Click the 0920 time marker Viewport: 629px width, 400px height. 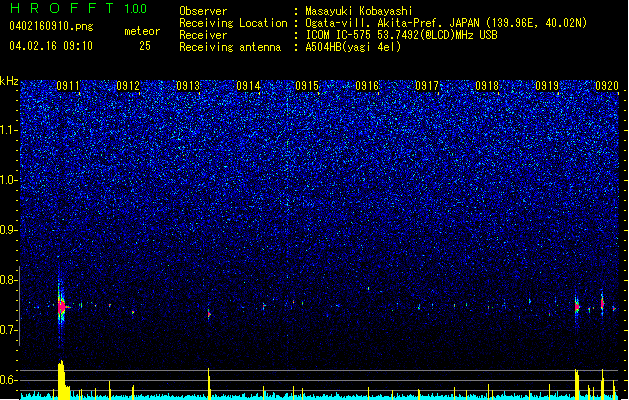point(607,86)
